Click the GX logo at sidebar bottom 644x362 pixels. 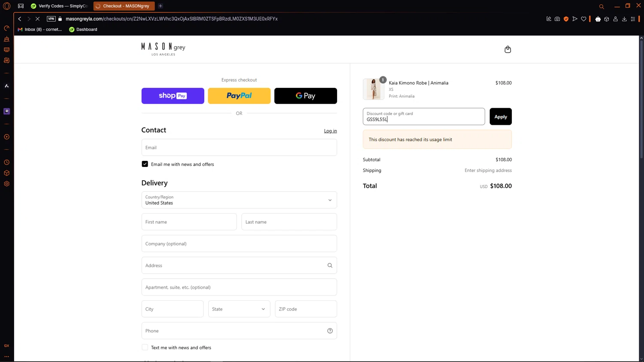pos(6,346)
